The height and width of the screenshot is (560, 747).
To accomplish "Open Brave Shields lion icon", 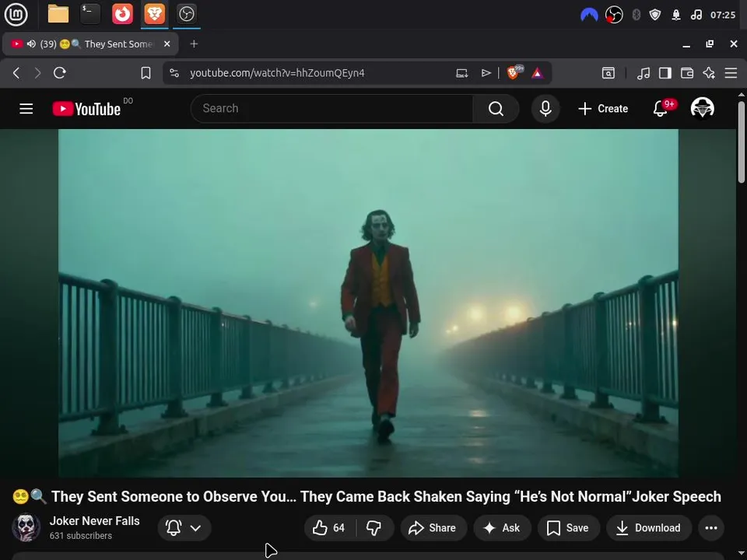I will (514, 72).
